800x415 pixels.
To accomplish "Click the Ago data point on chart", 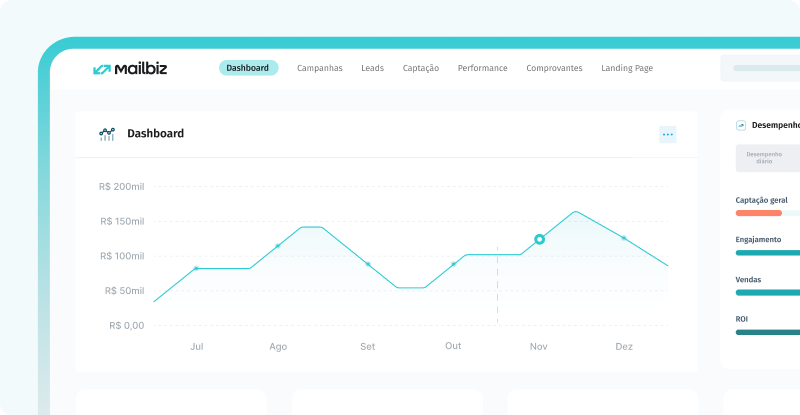I will coord(278,246).
